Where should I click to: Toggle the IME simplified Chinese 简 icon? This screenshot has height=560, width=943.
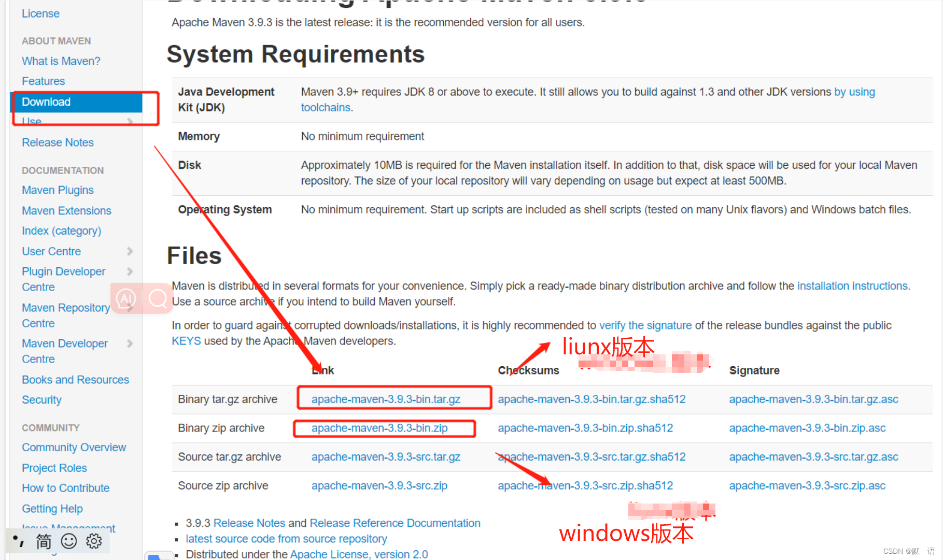point(44,541)
